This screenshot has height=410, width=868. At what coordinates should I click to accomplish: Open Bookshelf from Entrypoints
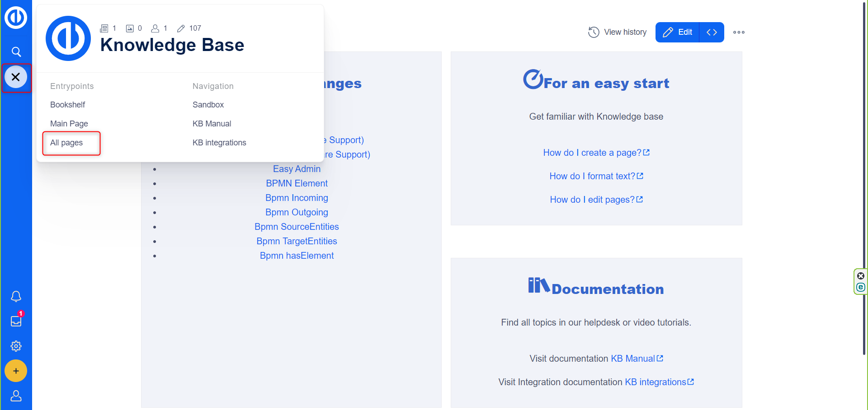point(67,105)
